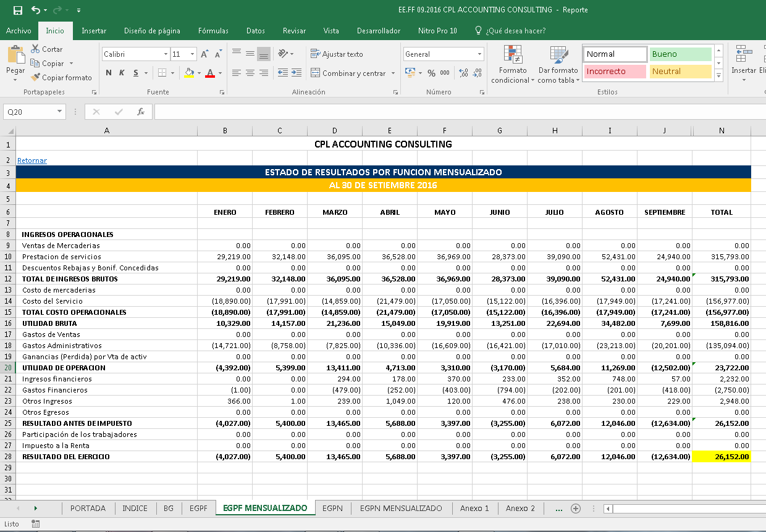Open the font color dropdown arrow

tap(220, 73)
